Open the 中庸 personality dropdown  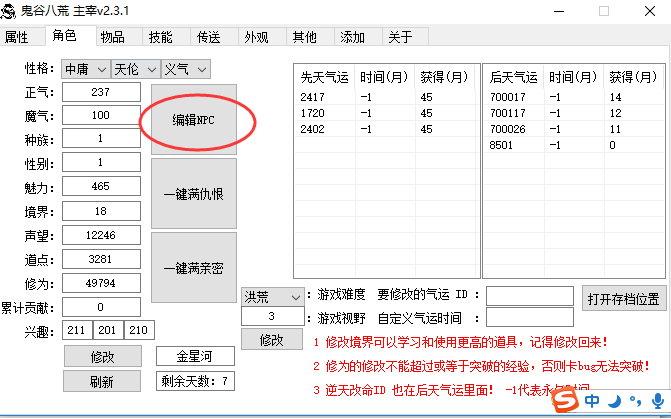click(x=86, y=69)
